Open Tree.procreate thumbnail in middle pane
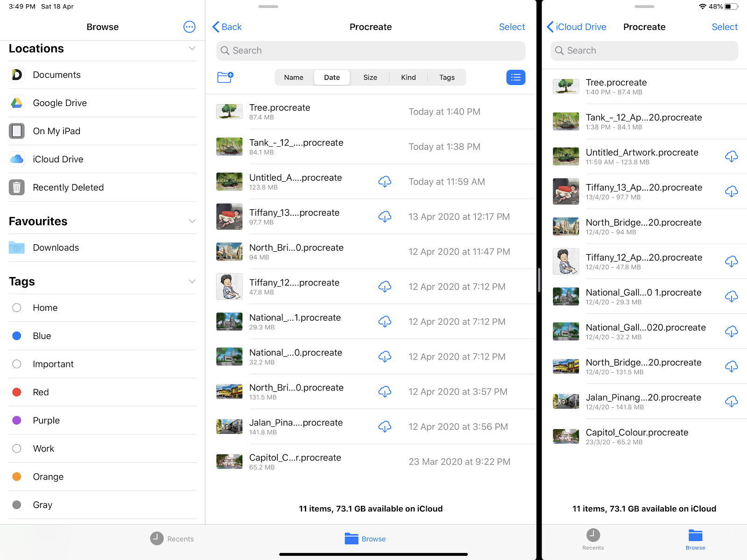The image size is (747, 560). tap(229, 112)
